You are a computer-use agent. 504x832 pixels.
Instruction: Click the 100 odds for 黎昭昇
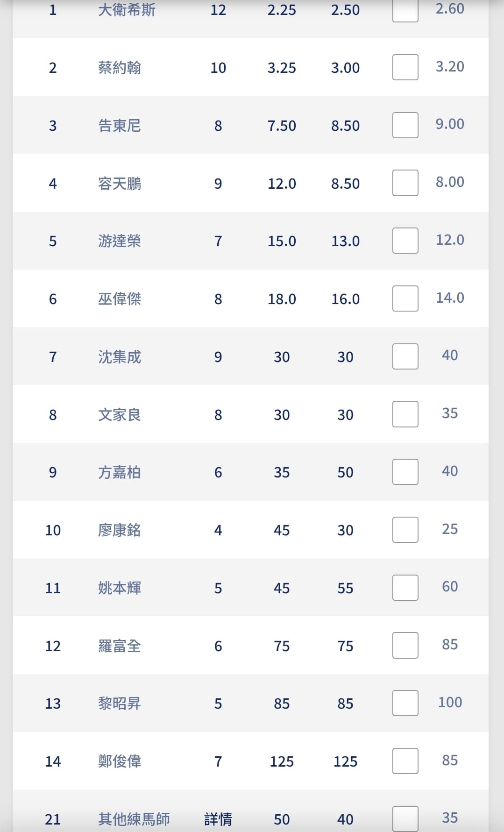450,702
